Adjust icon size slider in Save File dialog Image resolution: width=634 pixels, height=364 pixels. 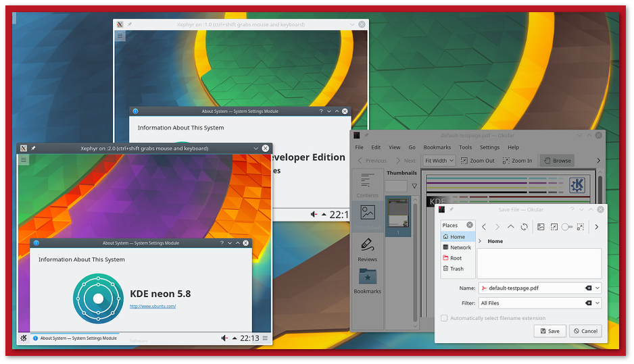click(567, 227)
